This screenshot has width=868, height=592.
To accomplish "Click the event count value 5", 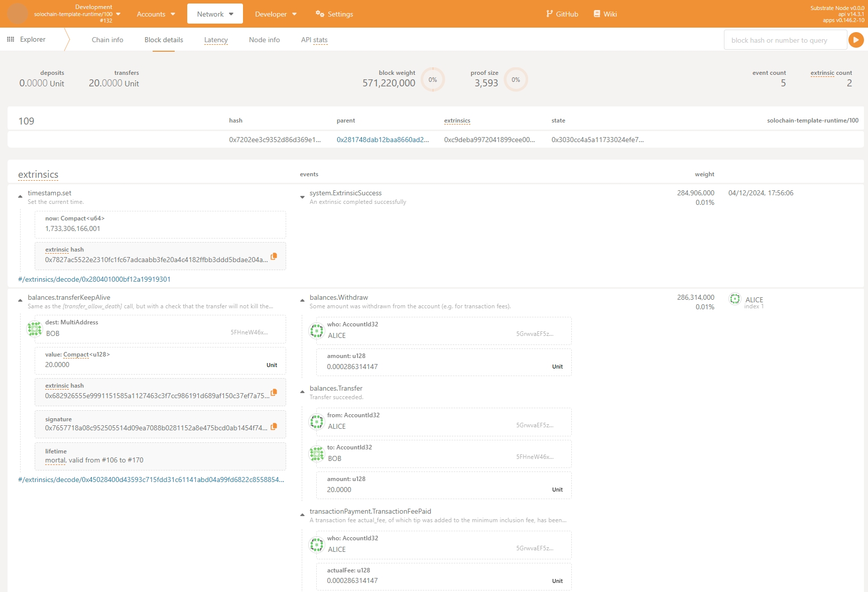I will (783, 83).
